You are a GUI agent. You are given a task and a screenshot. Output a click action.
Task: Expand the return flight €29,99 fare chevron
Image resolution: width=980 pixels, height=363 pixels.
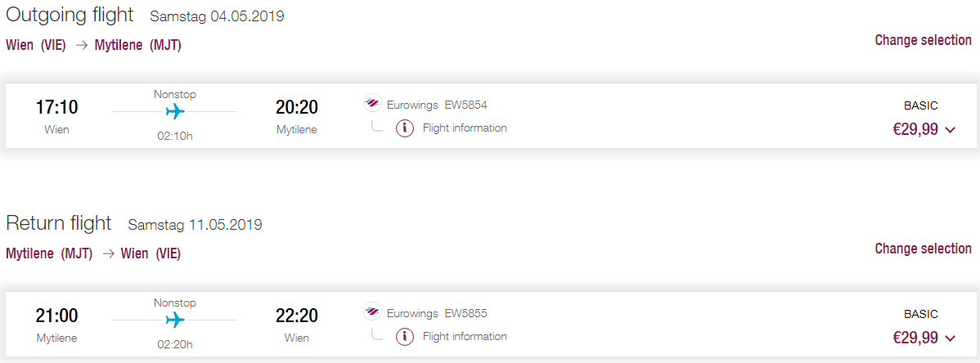pyautogui.click(x=951, y=338)
